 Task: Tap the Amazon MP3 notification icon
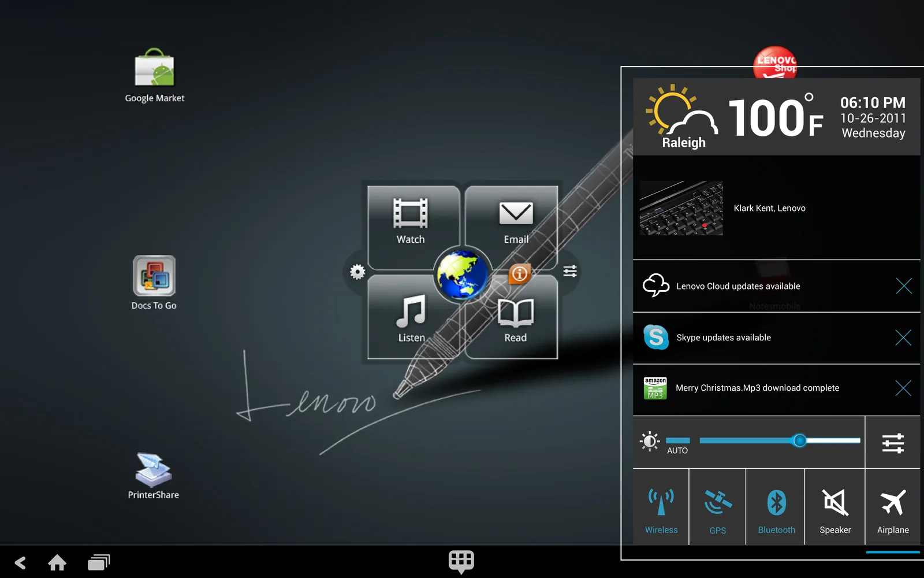pyautogui.click(x=655, y=388)
